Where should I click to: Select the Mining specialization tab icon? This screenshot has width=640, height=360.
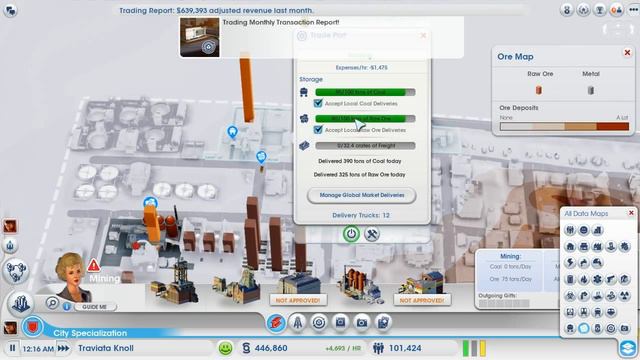[276, 322]
